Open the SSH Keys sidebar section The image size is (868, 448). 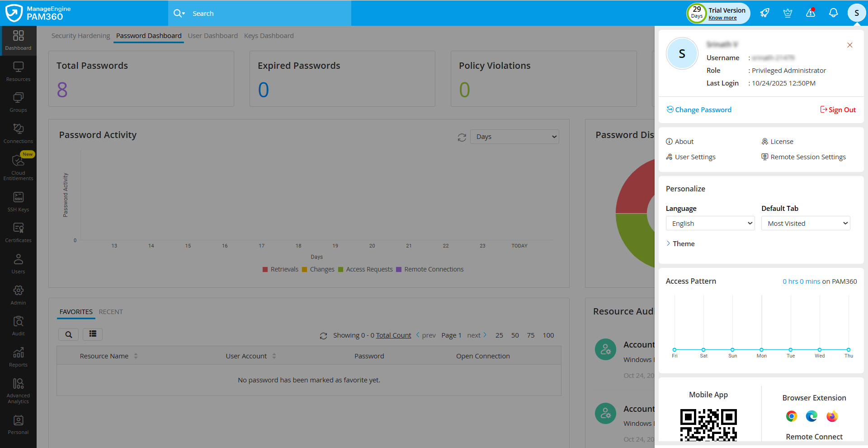coord(18,201)
